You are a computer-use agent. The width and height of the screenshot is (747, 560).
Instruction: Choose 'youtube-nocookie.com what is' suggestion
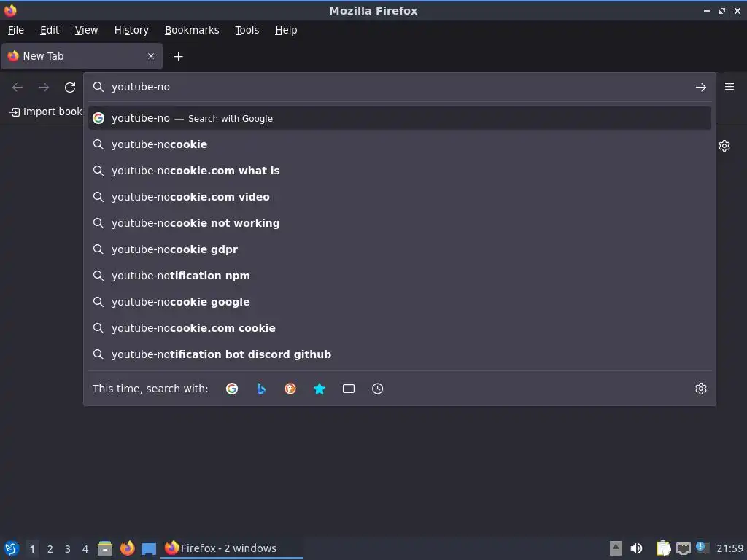[399, 171]
